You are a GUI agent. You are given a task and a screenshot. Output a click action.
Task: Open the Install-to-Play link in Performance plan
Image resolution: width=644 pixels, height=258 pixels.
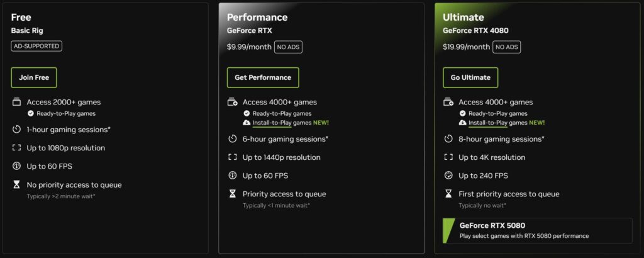271,123
